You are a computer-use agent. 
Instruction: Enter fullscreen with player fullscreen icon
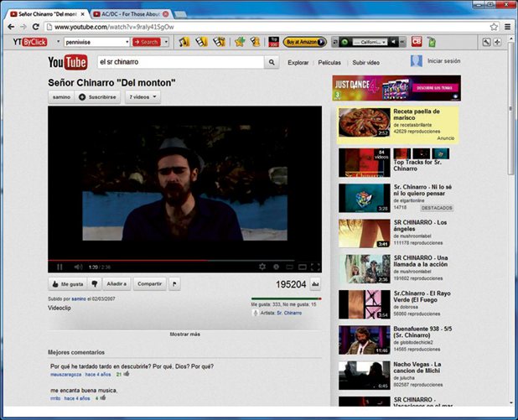pyautogui.click(x=315, y=267)
